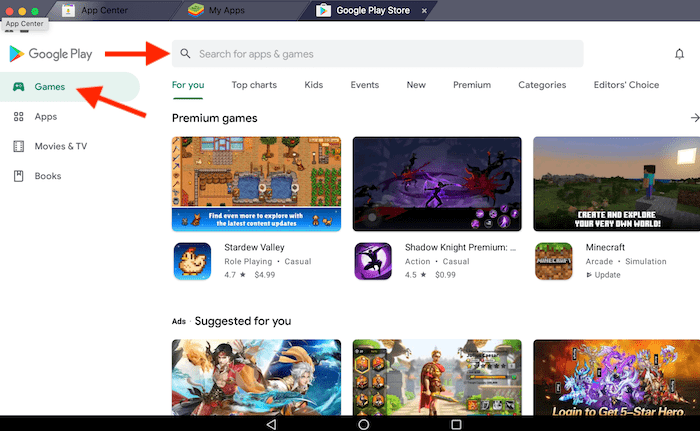
Task: Click the Action genre under Shadow Knight
Action: click(417, 261)
